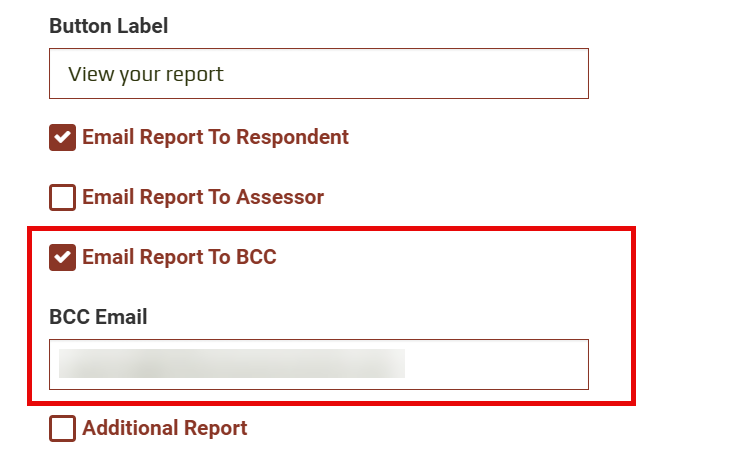Focus the BCC Email input box
The image size is (735, 466).
click(318, 364)
